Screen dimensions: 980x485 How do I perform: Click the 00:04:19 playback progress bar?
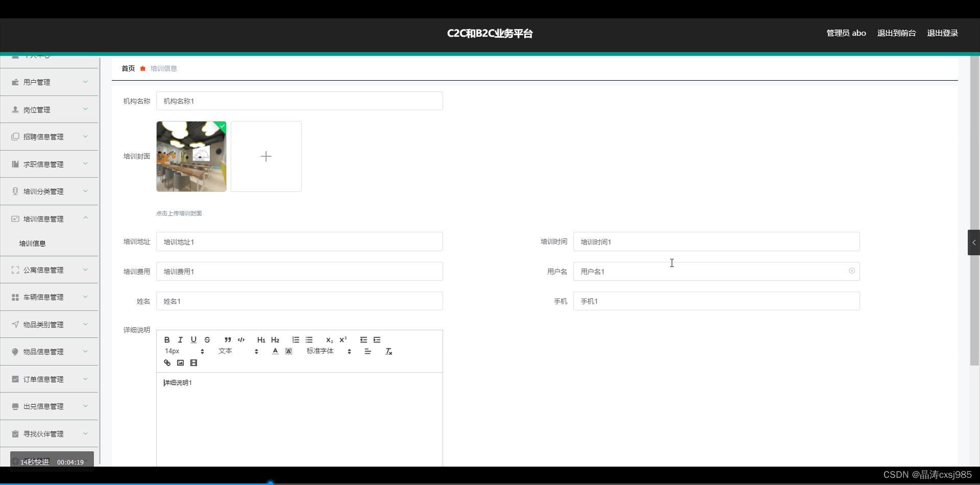(70, 462)
